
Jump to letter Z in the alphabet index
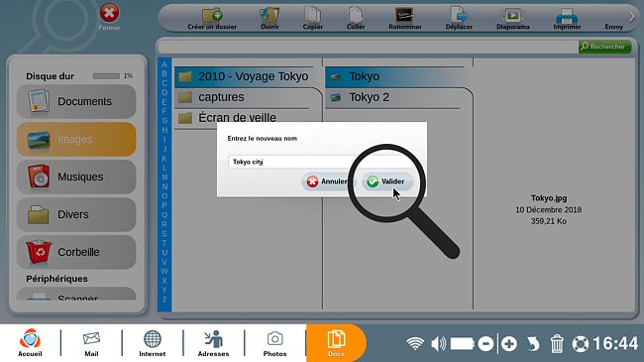tap(164, 300)
